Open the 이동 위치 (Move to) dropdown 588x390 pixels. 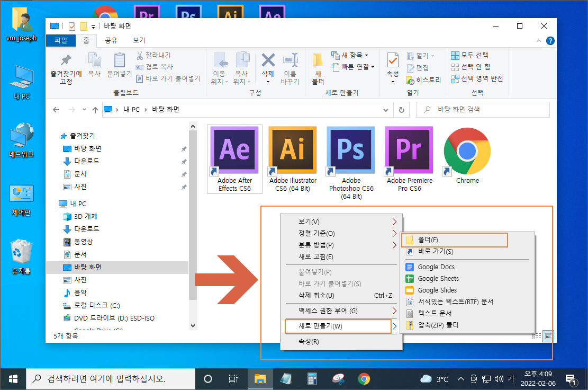[219, 69]
